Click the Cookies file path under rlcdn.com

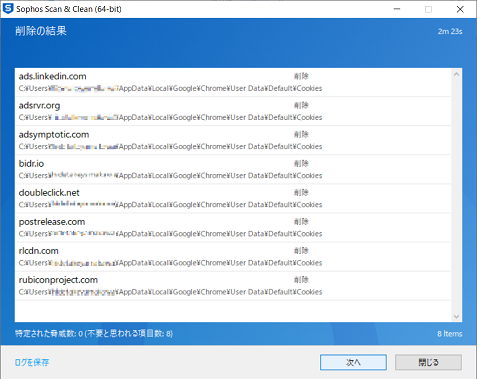point(170,263)
